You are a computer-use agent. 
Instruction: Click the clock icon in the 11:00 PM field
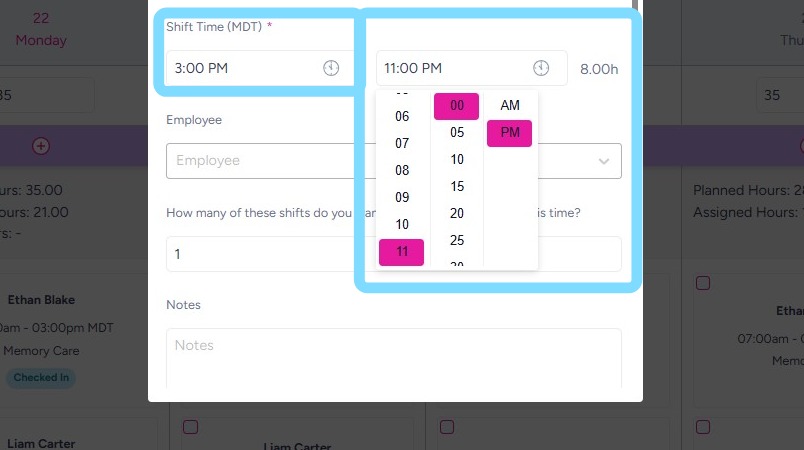[541, 68]
